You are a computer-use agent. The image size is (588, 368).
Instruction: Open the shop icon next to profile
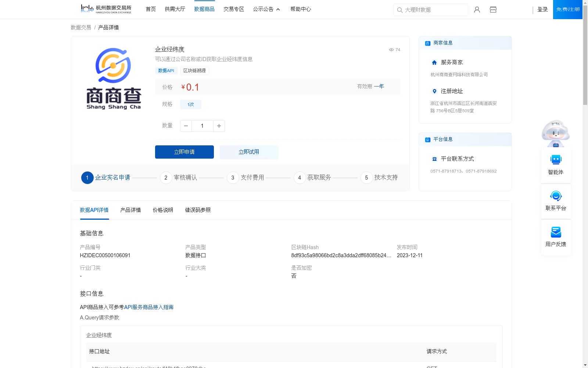click(493, 10)
